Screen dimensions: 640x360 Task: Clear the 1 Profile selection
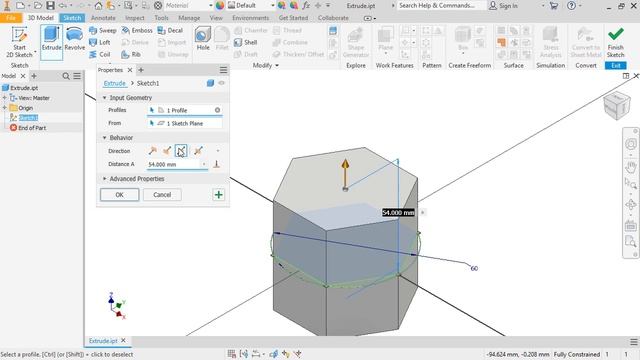coord(217,110)
